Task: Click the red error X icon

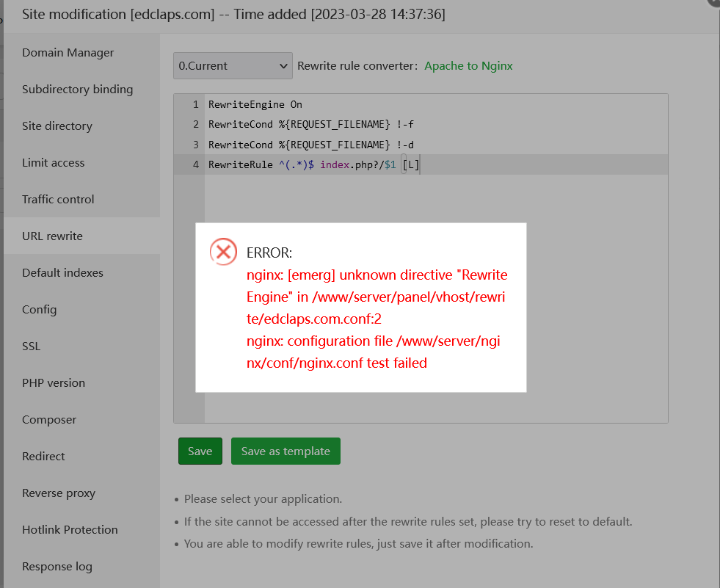Action: click(223, 252)
